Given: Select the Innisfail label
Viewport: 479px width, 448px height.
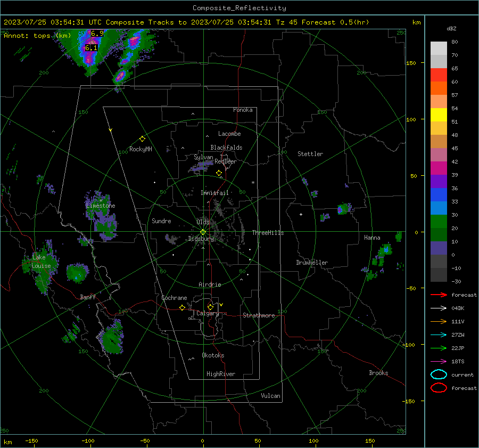Looking at the screenshot, I should click(x=214, y=193).
